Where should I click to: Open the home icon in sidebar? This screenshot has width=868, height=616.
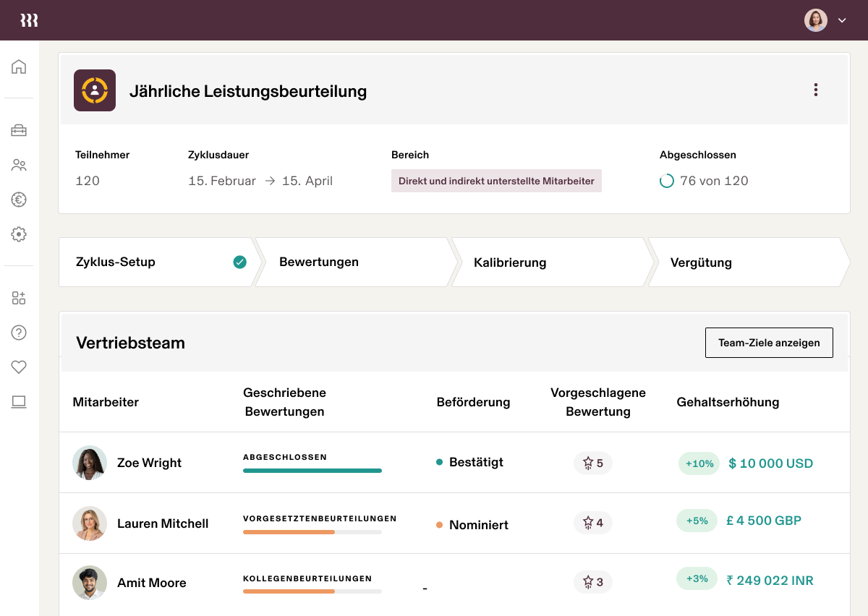coord(19,67)
